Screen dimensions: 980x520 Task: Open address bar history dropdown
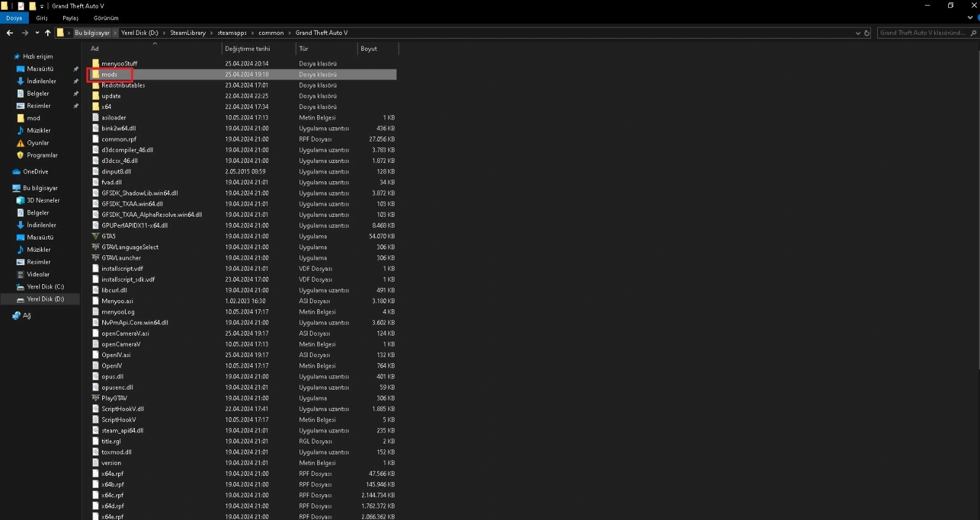pyautogui.click(x=858, y=33)
